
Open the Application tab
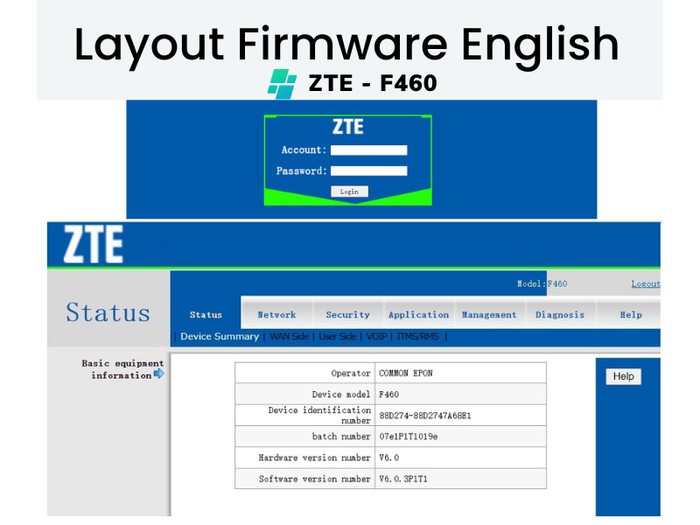point(418,315)
